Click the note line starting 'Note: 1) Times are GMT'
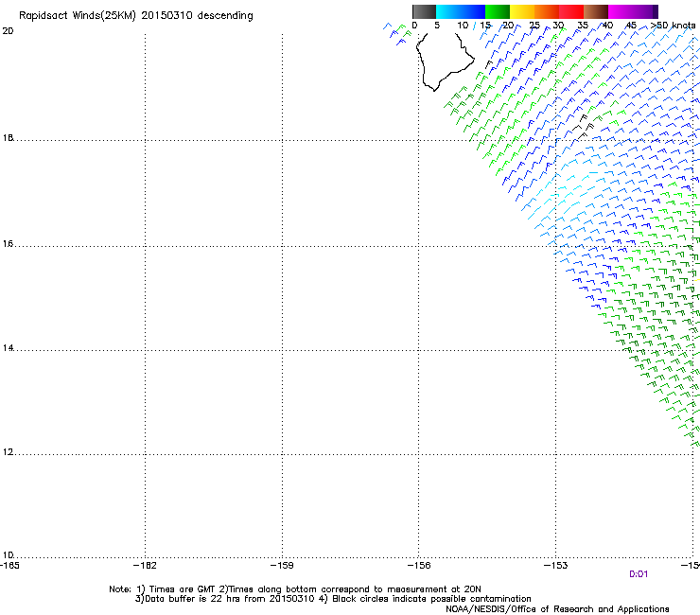The image size is (700, 615). [294, 589]
